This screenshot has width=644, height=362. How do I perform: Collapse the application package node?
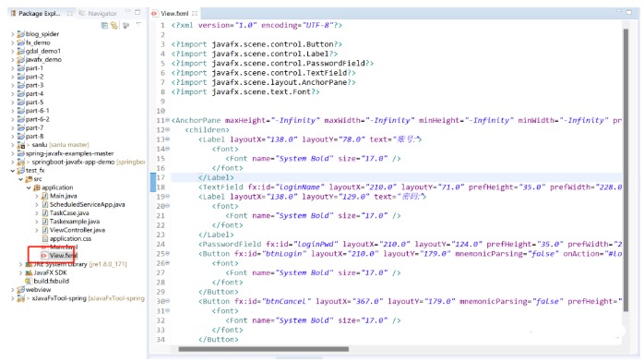29,187
